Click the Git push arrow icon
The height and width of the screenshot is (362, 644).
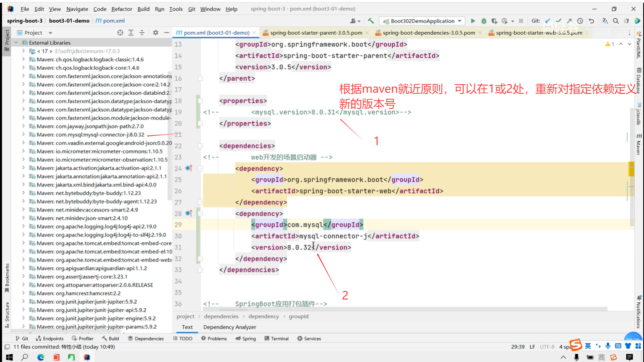tap(569, 21)
